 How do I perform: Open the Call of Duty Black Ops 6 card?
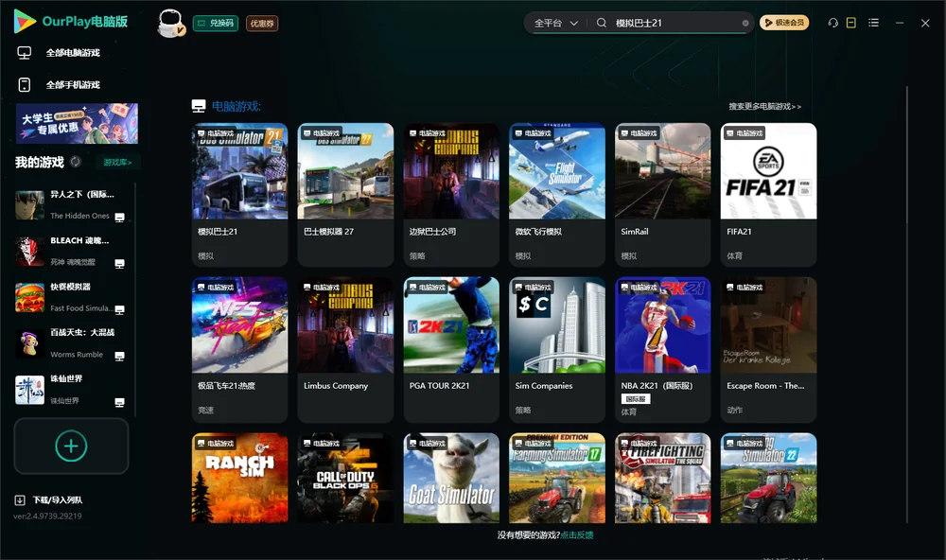[x=345, y=478]
